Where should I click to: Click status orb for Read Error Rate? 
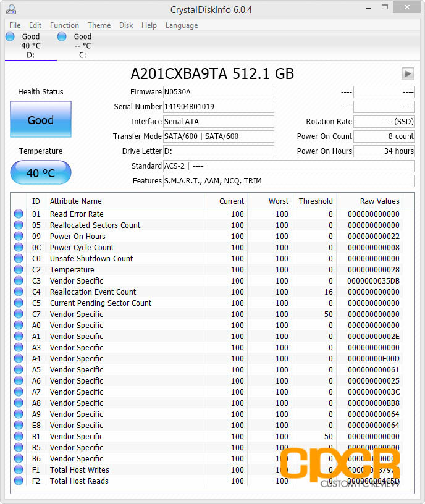(19, 214)
